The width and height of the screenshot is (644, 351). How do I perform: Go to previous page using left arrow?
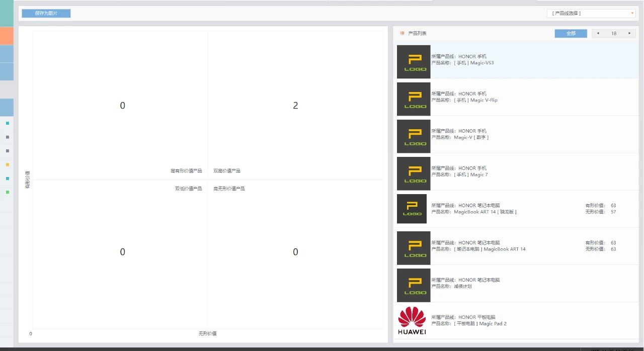point(598,34)
